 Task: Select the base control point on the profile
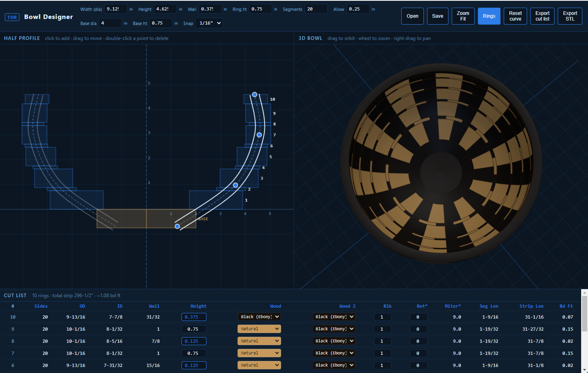[x=177, y=226]
